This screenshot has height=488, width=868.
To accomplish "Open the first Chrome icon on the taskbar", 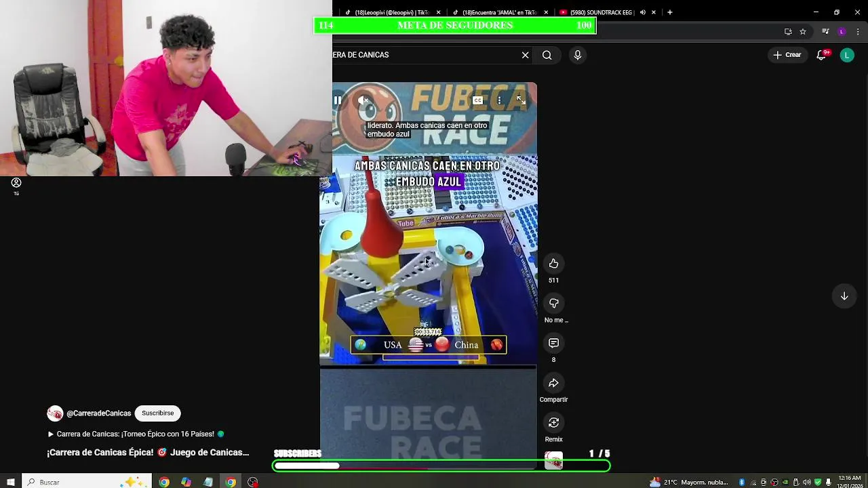I will (x=164, y=482).
